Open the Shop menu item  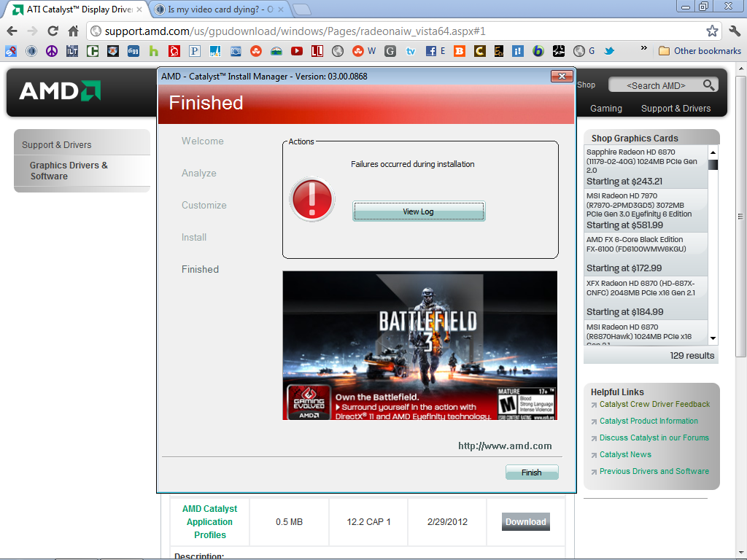coord(586,85)
